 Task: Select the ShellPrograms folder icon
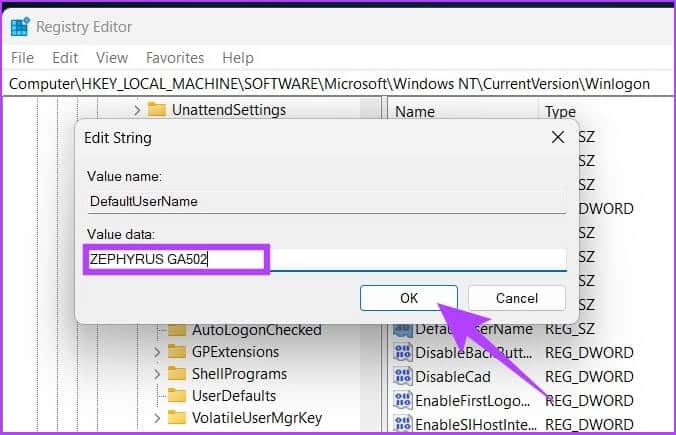coord(177,374)
